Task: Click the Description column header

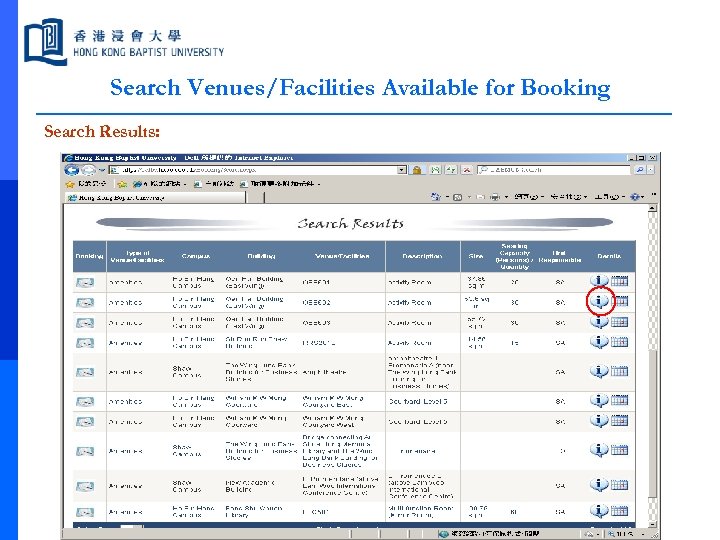Action: pyautogui.click(x=422, y=256)
